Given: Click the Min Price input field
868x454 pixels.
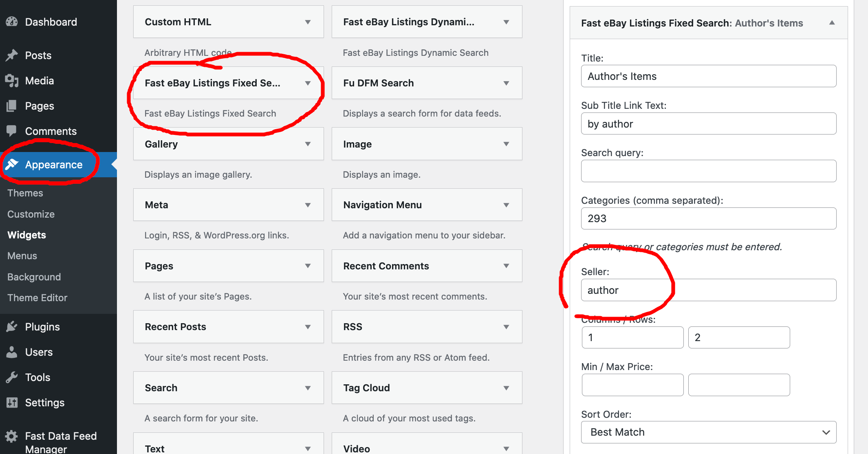Looking at the screenshot, I should coord(632,385).
